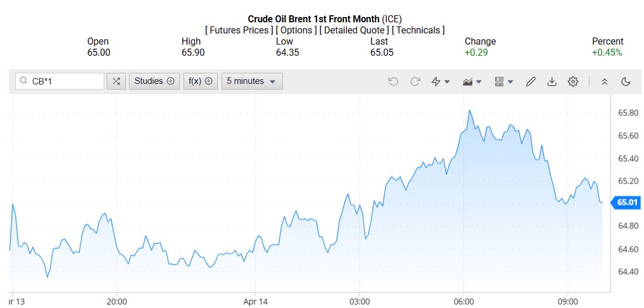Viewport: 644px width, 308px height.
Task: Redo the chart change
Action: click(415, 82)
